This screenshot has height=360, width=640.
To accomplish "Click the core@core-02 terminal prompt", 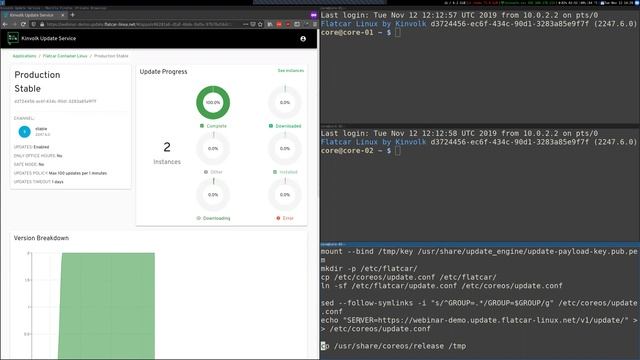I will [x=356, y=151].
